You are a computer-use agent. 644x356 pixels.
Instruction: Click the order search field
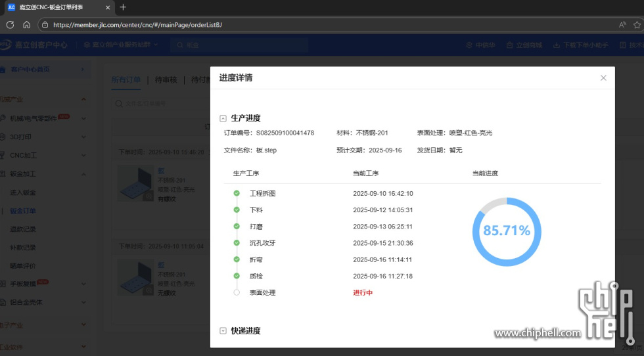coord(160,104)
